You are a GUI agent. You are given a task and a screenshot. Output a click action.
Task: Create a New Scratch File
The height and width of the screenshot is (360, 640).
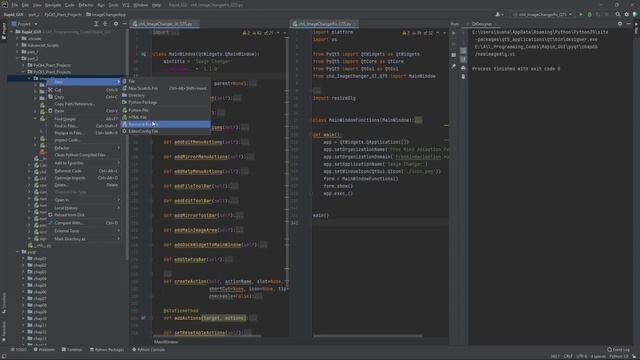166,88
